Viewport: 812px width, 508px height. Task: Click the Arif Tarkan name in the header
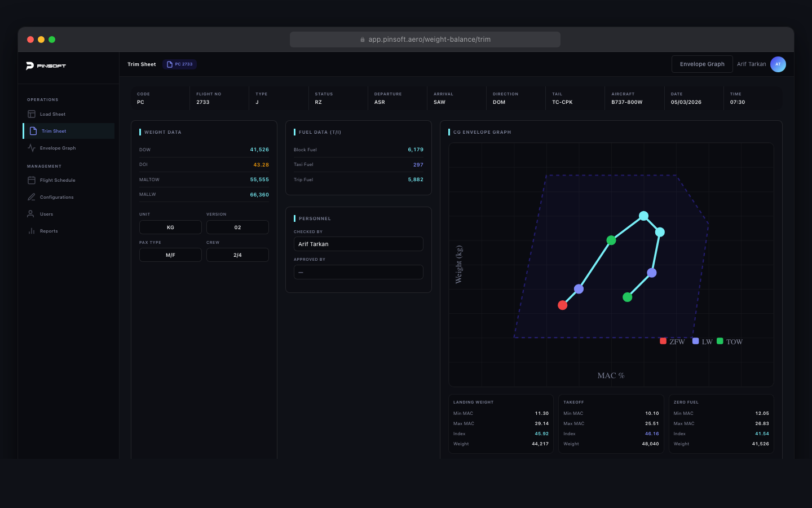(751, 64)
